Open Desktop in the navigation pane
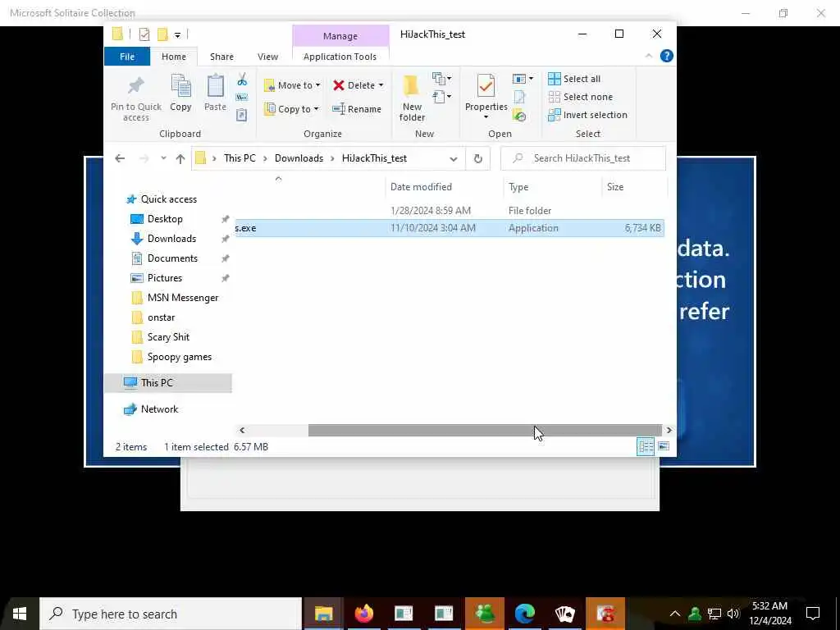 (165, 219)
